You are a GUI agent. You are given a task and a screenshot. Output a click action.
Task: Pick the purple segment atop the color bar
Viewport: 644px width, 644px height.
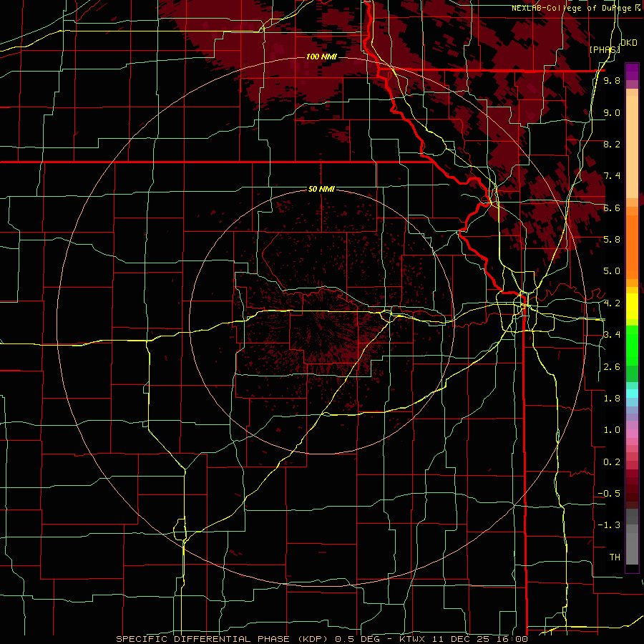(632, 72)
